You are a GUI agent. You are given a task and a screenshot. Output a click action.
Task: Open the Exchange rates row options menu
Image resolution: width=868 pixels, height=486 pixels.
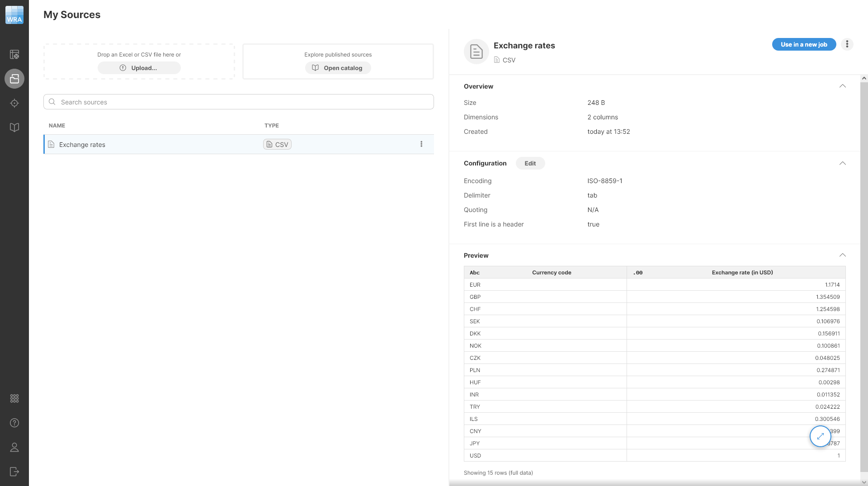pyautogui.click(x=421, y=144)
